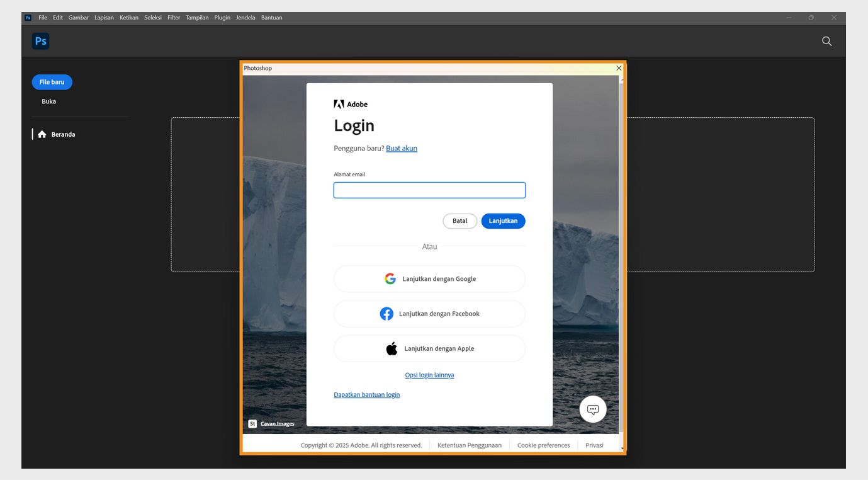Select the Beranda home icon in sidebar
868x480 pixels.
point(42,134)
